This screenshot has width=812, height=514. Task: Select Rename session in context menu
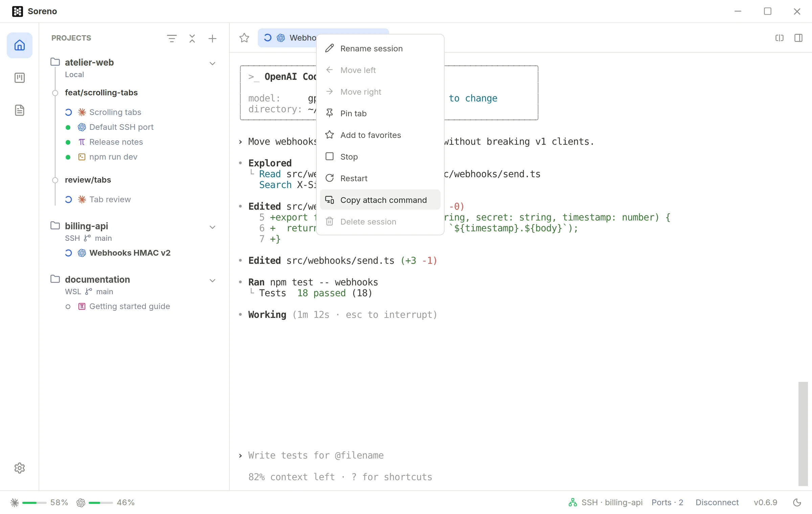(380, 49)
